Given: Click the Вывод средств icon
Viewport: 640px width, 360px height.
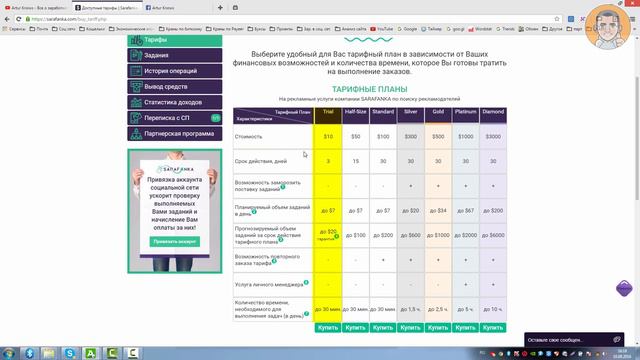Looking at the screenshot, I should (136, 87).
